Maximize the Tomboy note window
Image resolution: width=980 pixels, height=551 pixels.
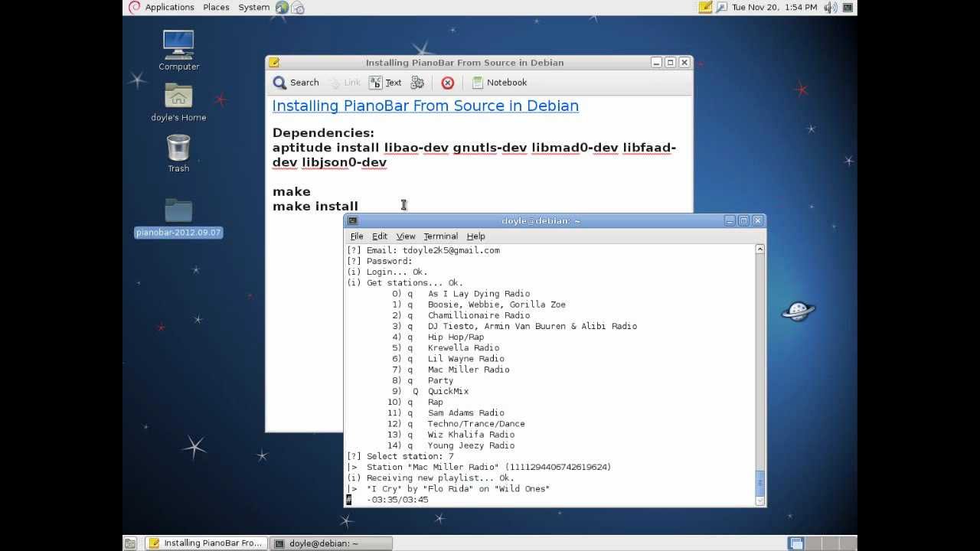671,63
